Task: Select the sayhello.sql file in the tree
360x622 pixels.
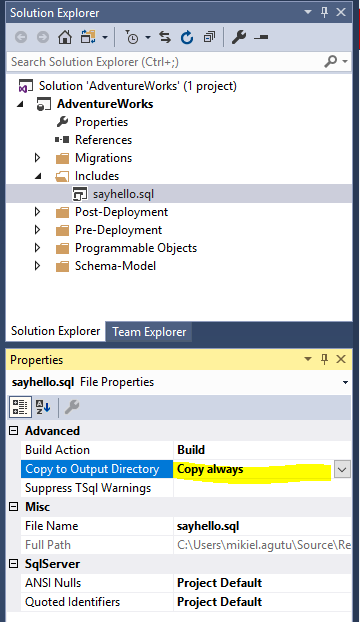Action: click(123, 194)
